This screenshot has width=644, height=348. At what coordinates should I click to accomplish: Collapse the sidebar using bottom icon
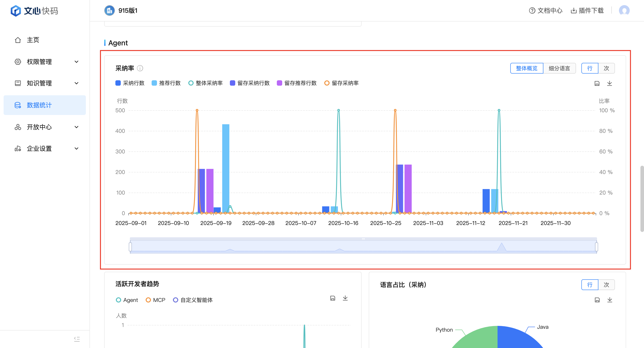coord(77,339)
